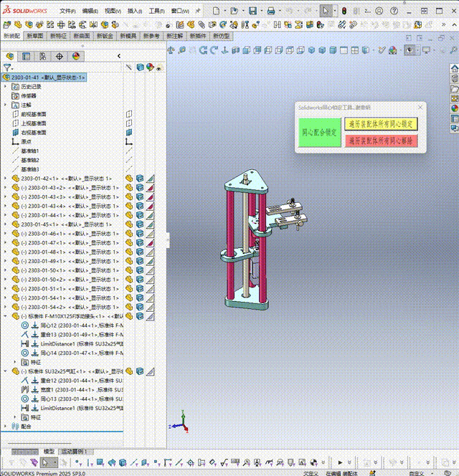This screenshot has height=476, width=459.
Task: Open the 工具 menu
Action: 156,11
